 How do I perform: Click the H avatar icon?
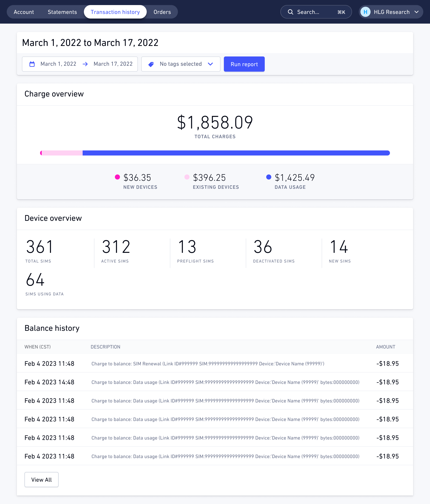click(x=365, y=12)
